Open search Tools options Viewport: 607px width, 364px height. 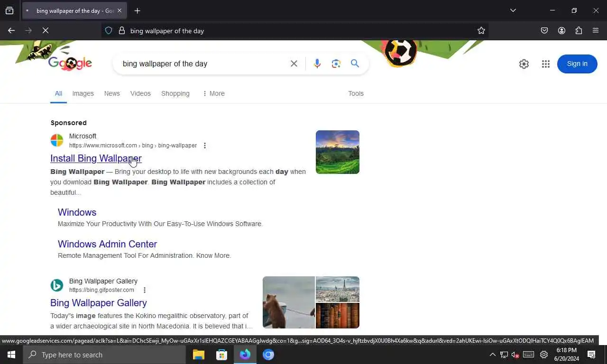click(356, 93)
